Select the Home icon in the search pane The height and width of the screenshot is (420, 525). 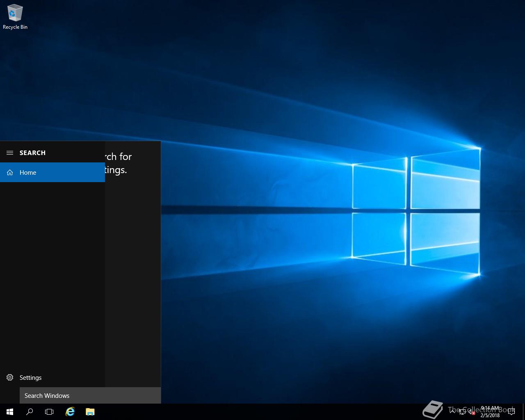pos(10,172)
